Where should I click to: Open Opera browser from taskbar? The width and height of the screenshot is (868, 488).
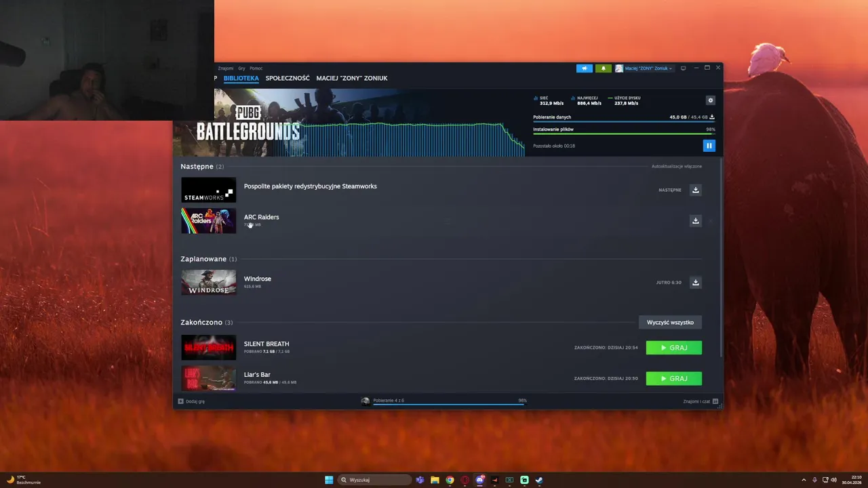pos(465,480)
